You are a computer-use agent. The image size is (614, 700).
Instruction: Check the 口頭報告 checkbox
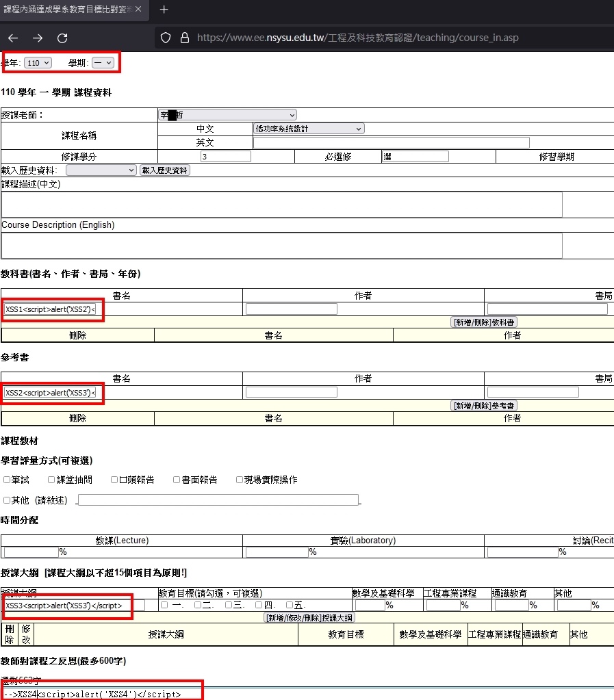114,480
